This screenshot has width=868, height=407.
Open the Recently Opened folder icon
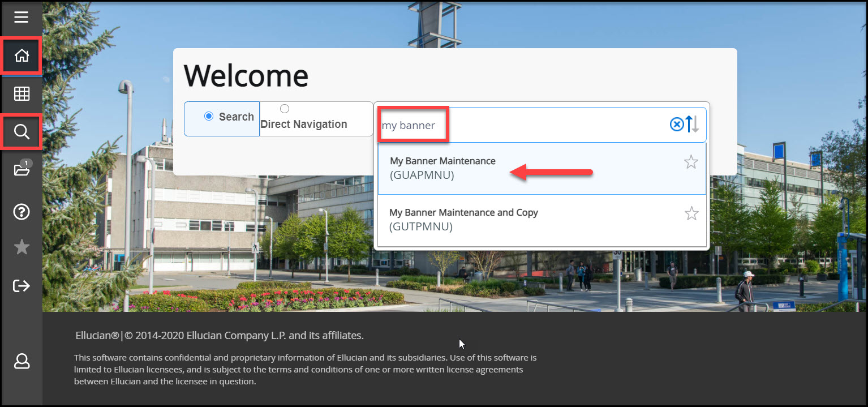pyautogui.click(x=22, y=170)
